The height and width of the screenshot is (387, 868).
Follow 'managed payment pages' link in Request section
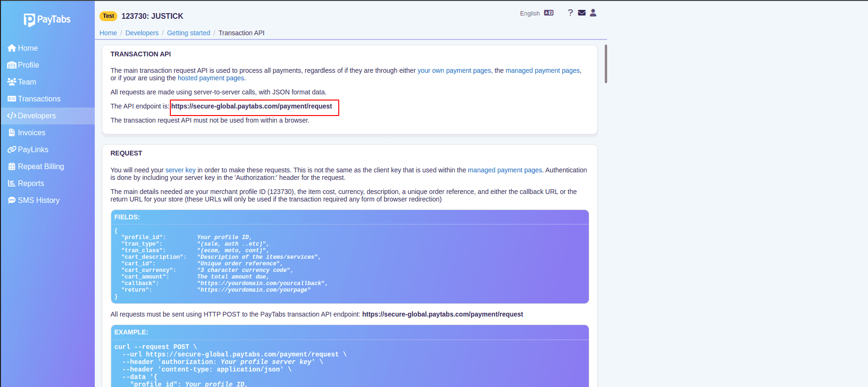coord(505,170)
